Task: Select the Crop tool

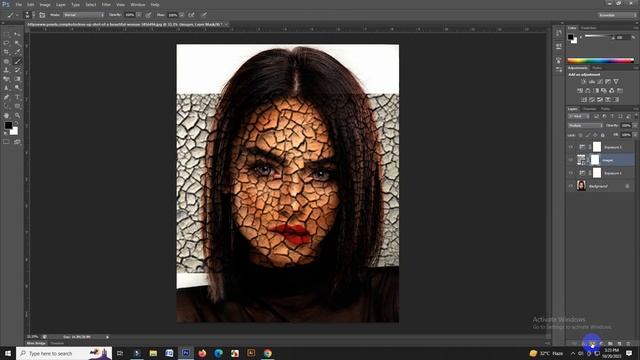Action: 7,52
